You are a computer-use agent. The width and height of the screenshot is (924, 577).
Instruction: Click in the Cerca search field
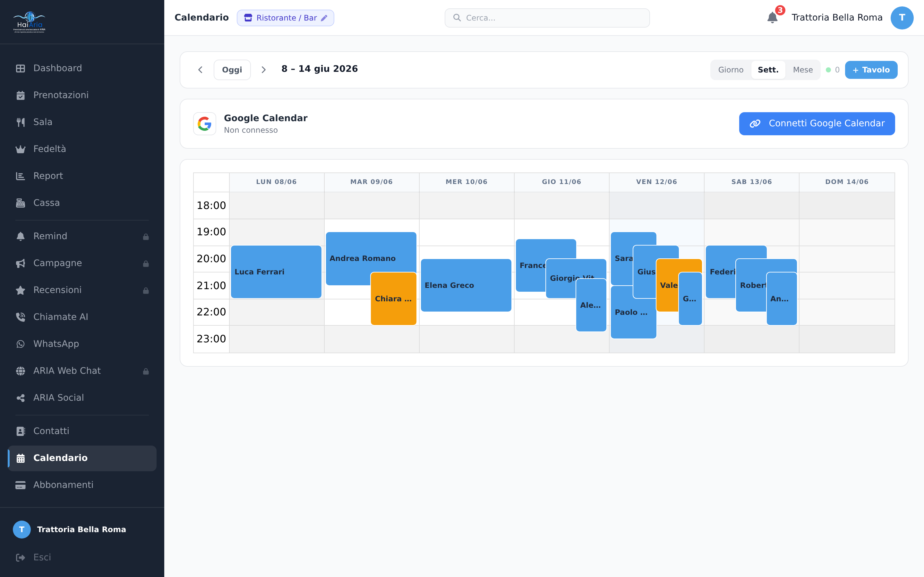[547, 18]
